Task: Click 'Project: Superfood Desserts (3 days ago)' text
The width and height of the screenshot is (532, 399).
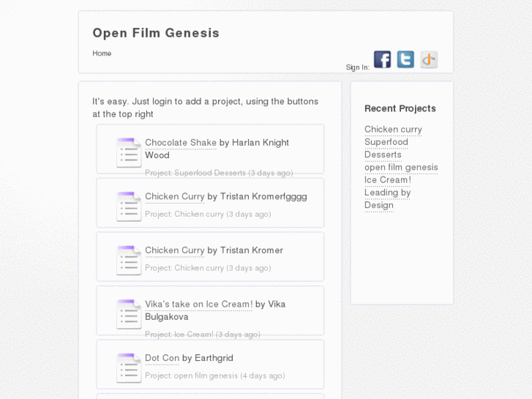Action: click(219, 173)
